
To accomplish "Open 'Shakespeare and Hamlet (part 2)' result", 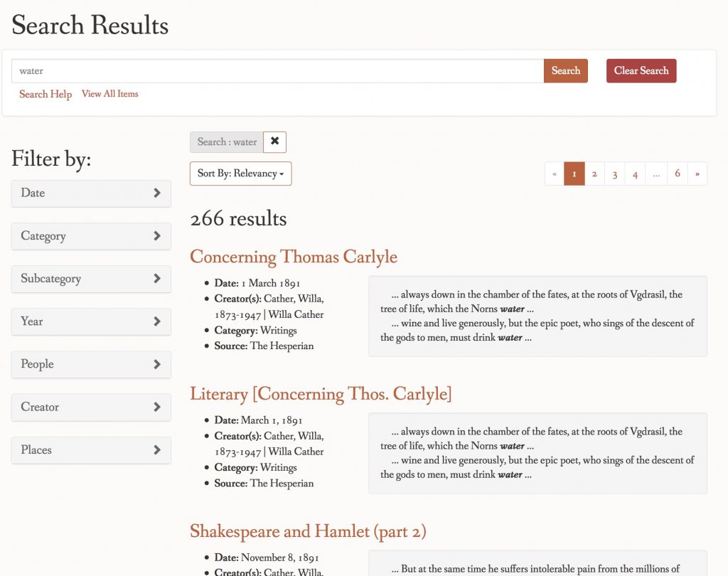I will point(308,531).
